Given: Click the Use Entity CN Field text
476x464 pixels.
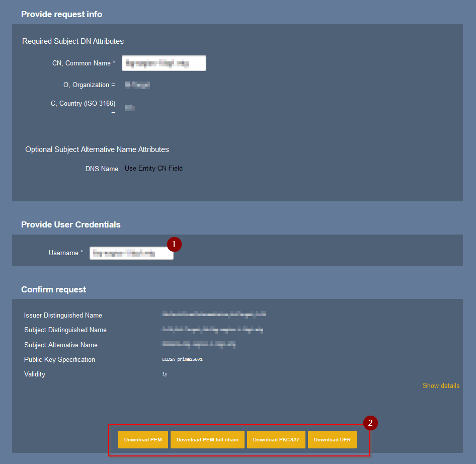Looking at the screenshot, I should pyautogui.click(x=153, y=169).
